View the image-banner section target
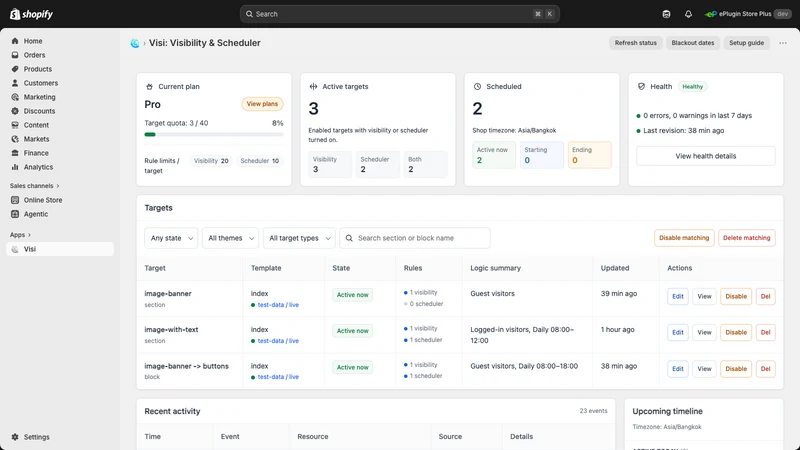 (704, 296)
